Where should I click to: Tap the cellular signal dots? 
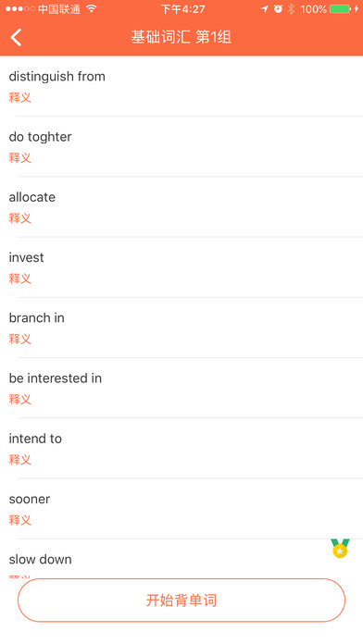[20, 8]
